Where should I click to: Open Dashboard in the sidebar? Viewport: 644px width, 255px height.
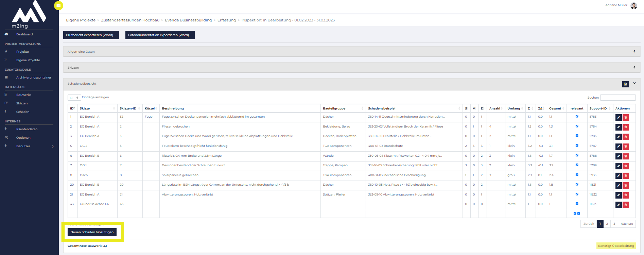(24, 34)
